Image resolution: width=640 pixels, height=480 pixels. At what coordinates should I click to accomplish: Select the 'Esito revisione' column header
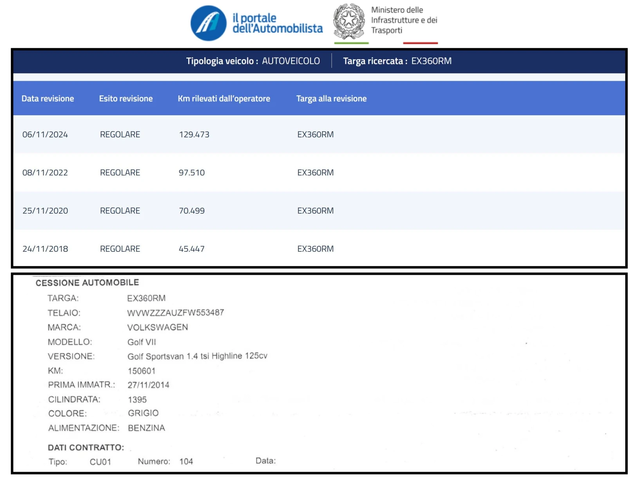126,99
